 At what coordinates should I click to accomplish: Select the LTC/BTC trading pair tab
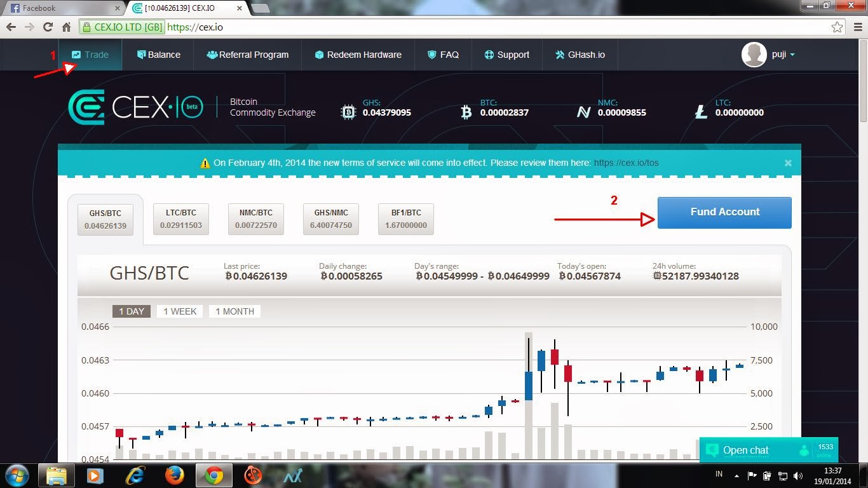(181, 219)
